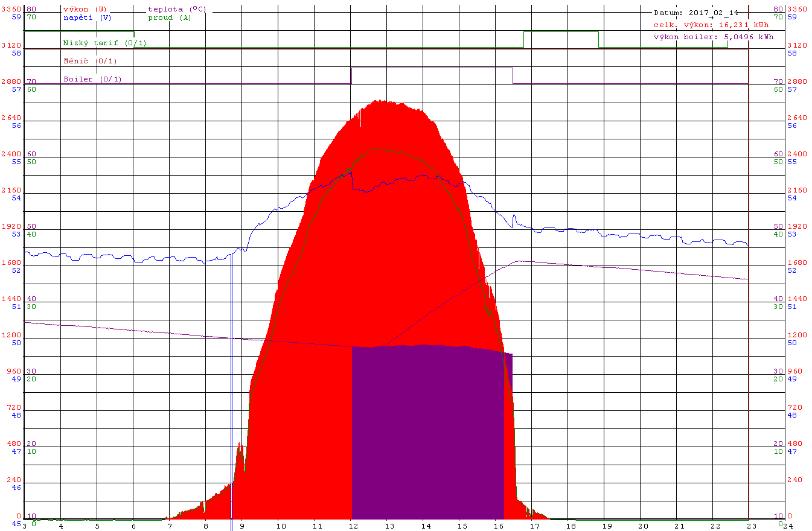Screen dimensions: 812x531
Task: Click the "Datum: 2017_02_14" date text
Action: [695, 13]
